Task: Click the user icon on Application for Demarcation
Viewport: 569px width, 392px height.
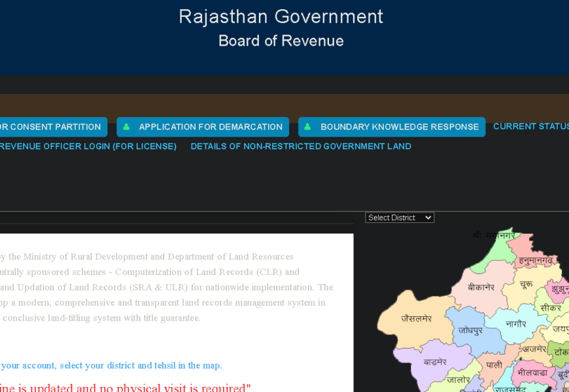Action: [127, 127]
